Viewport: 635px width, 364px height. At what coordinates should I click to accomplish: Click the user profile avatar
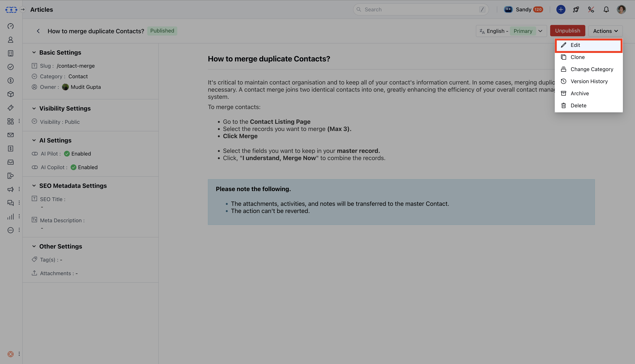[x=621, y=9]
